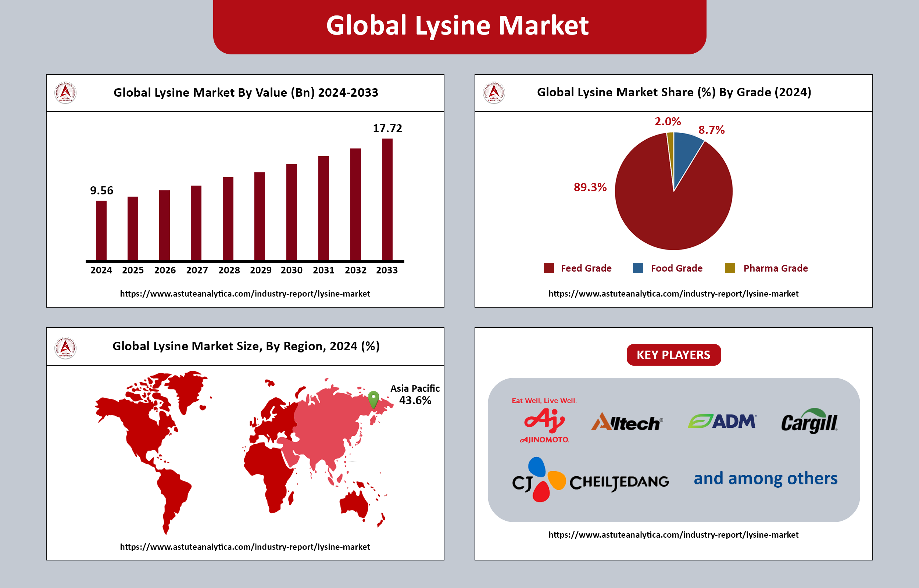Screen dimensions: 919x588
Task: Click North America on the world map
Action: (147, 424)
